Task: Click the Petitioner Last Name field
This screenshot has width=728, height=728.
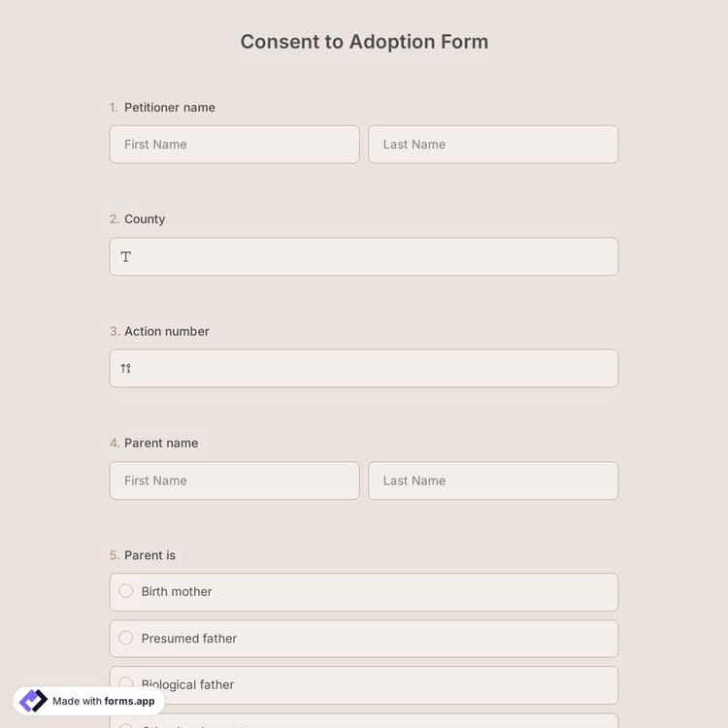Action: point(493,145)
